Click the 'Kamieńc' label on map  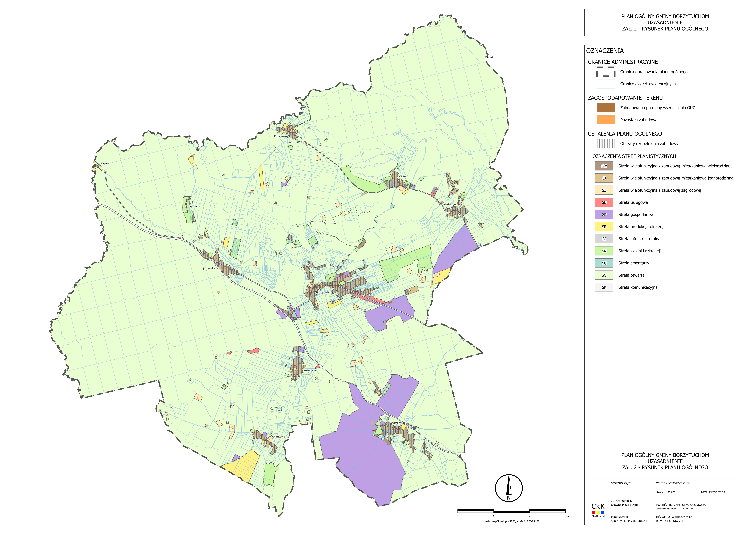[105, 163]
